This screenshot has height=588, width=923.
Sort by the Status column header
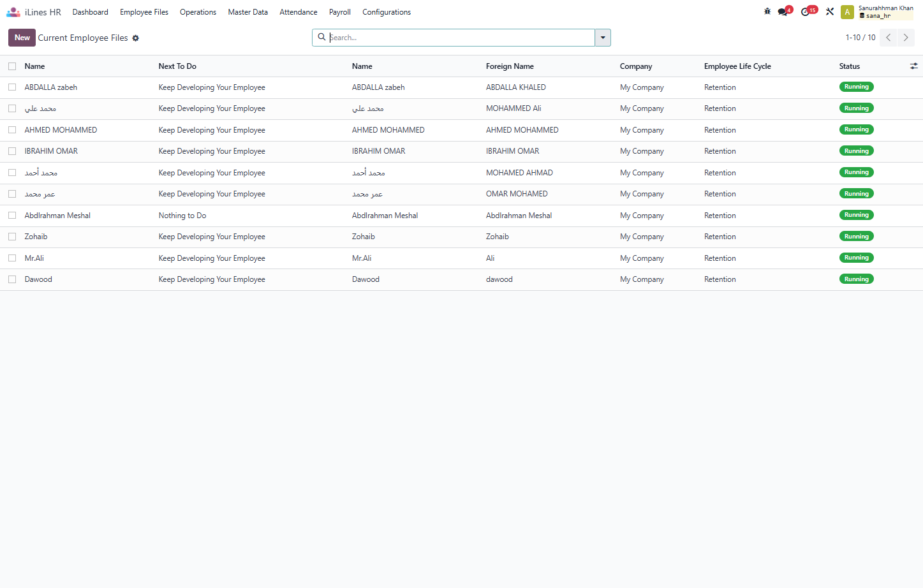click(850, 66)
